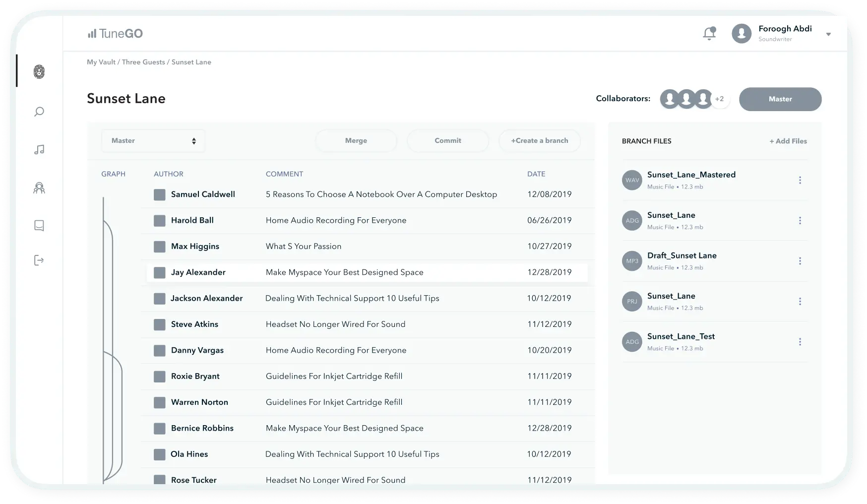Click the TuneGO logo

pyautogui.click(x=115, y=33)
